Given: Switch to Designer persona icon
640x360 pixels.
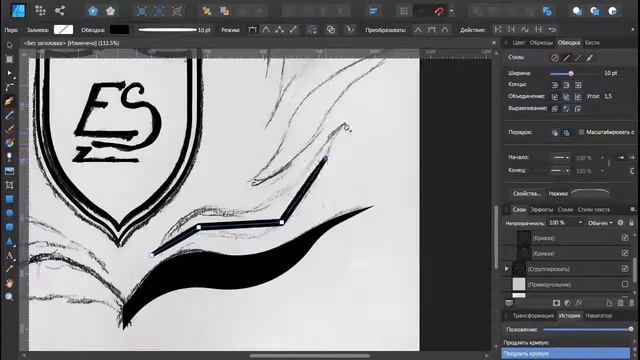Looking at the screenshot, I should (x=18, y=11).
